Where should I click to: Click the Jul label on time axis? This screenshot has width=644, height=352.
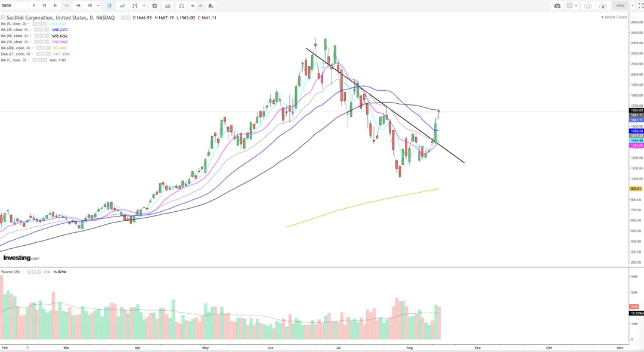point(338,348)
